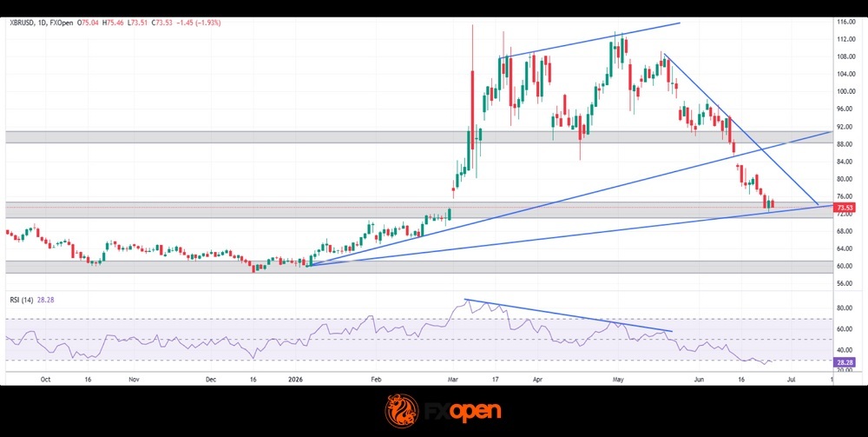Click the red 73.53 current price tag
This screenshot has width=868, height=437.
[845, 207]
